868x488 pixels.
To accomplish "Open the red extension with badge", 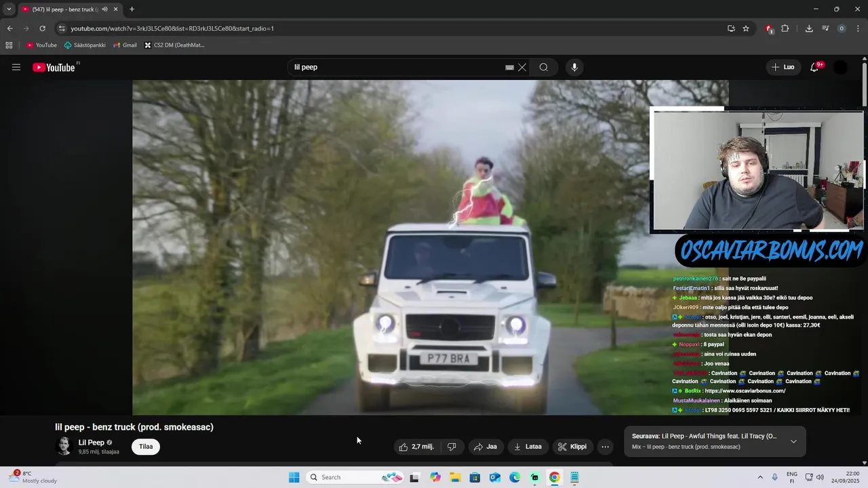I will click(x=769, y=28).
